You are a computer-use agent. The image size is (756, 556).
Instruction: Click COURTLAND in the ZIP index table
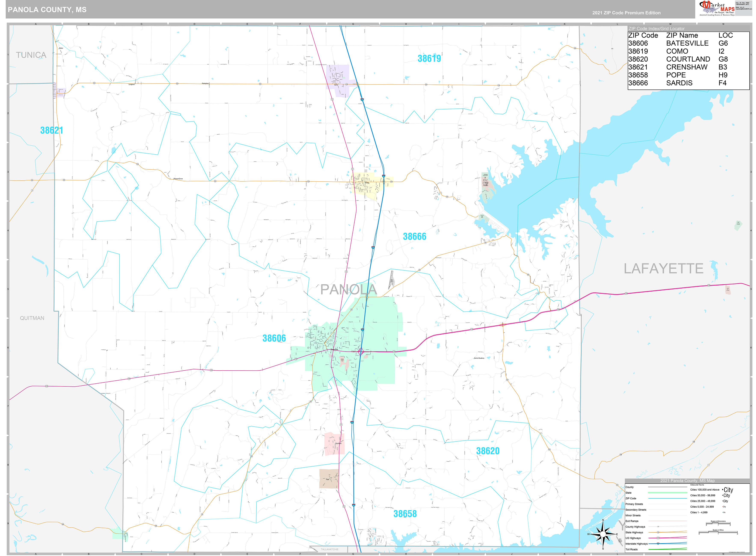(688, 59)
